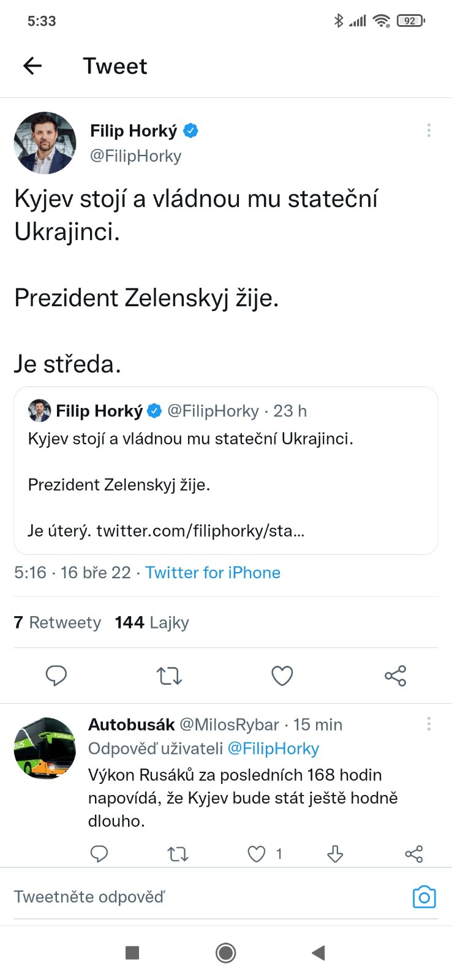Viewport: 452px width, 980px height.
Task: View the 7 Retweety list
Action: (x=57, y=622)
